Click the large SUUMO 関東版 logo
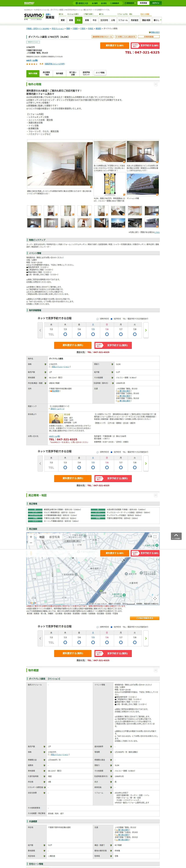The image size is (186, 868). click(x=39, y=16)
